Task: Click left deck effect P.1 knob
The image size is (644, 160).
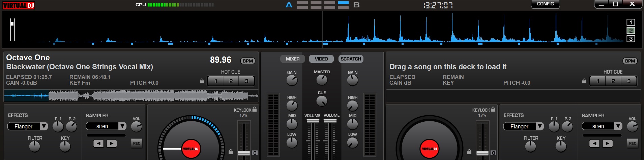Action: (58, 127)
